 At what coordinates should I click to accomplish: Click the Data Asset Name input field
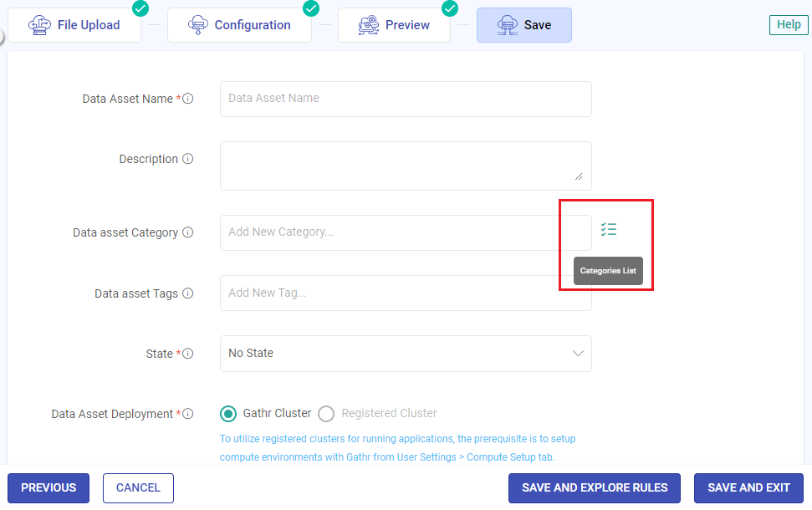click(x=406, y=99)
